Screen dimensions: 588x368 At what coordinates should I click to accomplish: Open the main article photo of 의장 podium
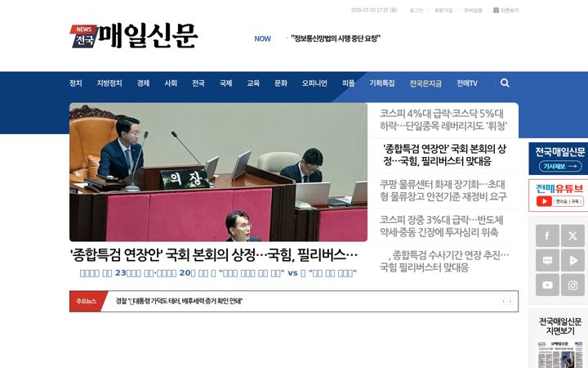click(218, 172)
